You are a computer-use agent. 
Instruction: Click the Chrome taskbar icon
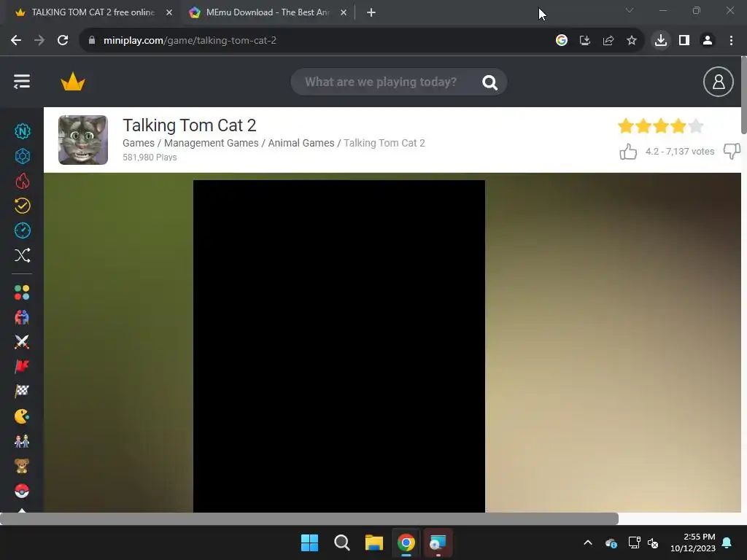[x=406, y=542]
